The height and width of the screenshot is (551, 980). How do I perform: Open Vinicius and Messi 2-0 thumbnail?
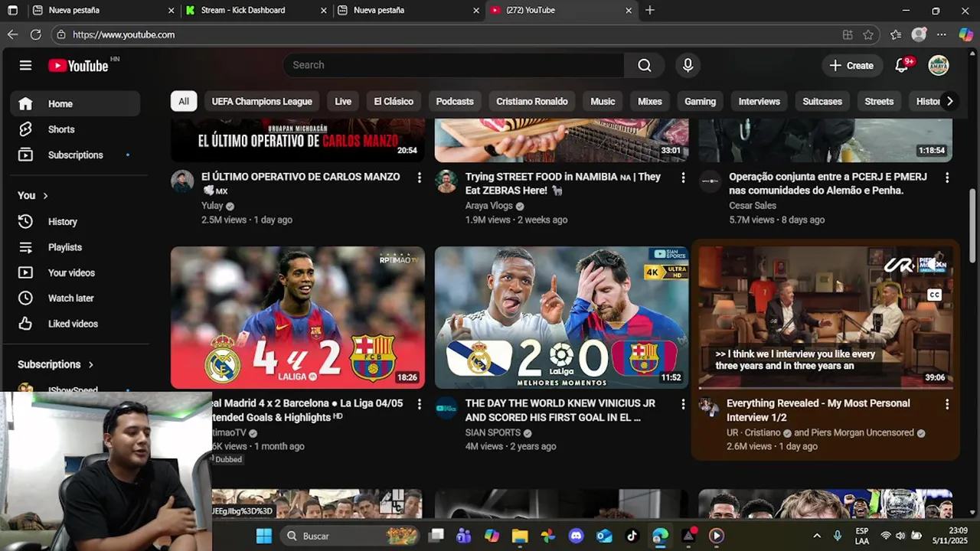(x=561, y=318)
